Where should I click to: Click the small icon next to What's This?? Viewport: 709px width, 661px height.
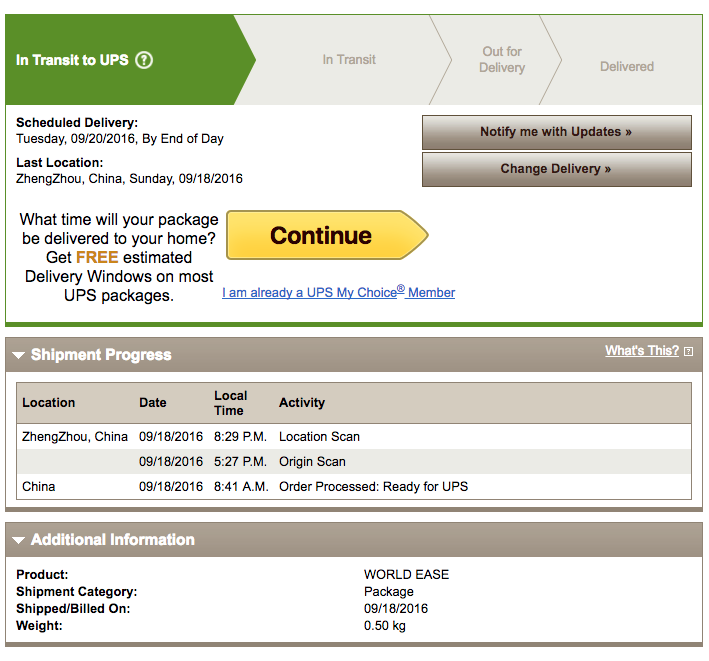(688, 351)
